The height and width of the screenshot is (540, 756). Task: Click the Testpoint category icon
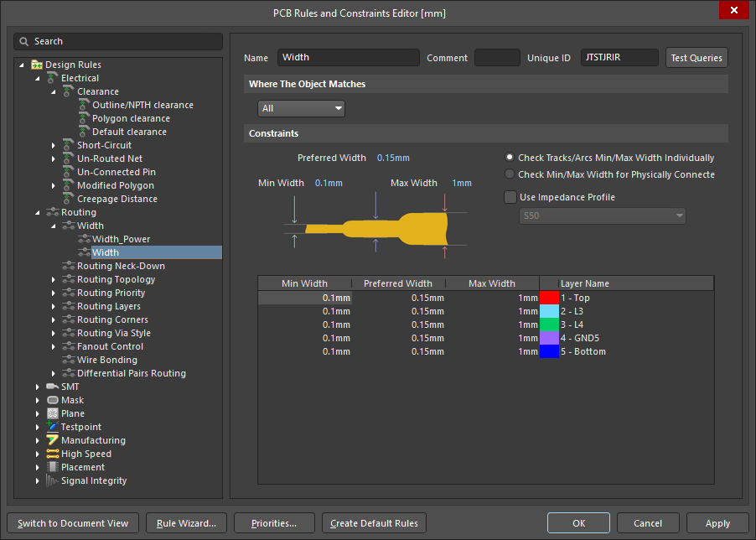(x=53, y=427)
